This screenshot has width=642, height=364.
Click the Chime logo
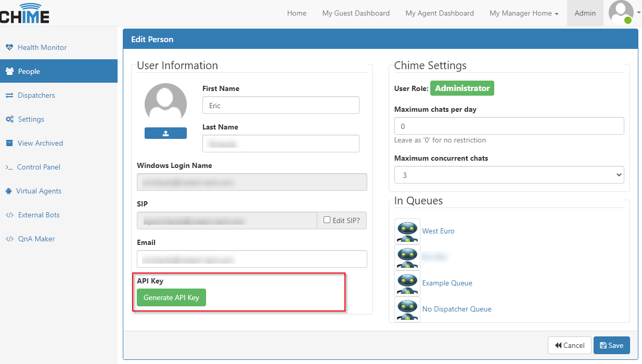pos(24,13)
